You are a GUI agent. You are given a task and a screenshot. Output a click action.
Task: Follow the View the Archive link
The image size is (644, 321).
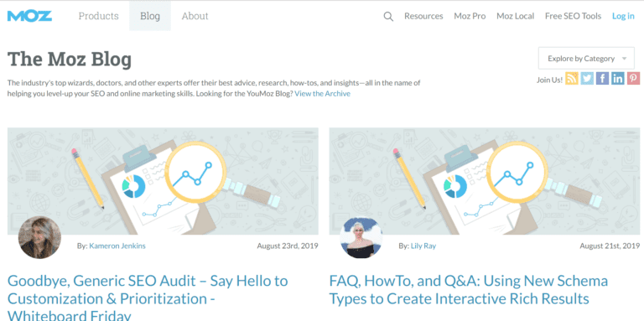[322, 94]
